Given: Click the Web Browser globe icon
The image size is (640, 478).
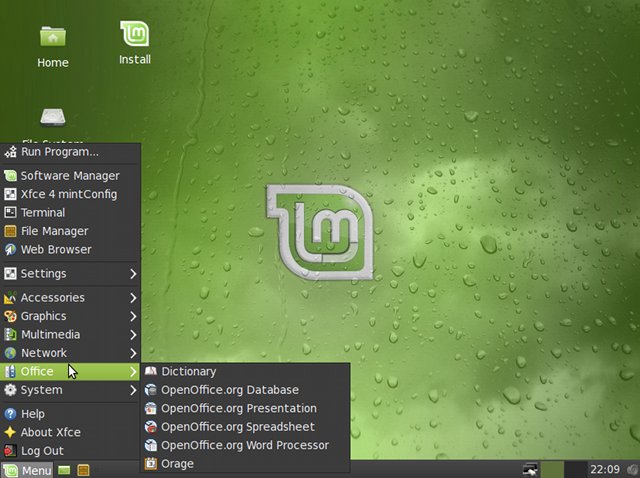Looking at the screenshot, I should [x=10, y=249].
